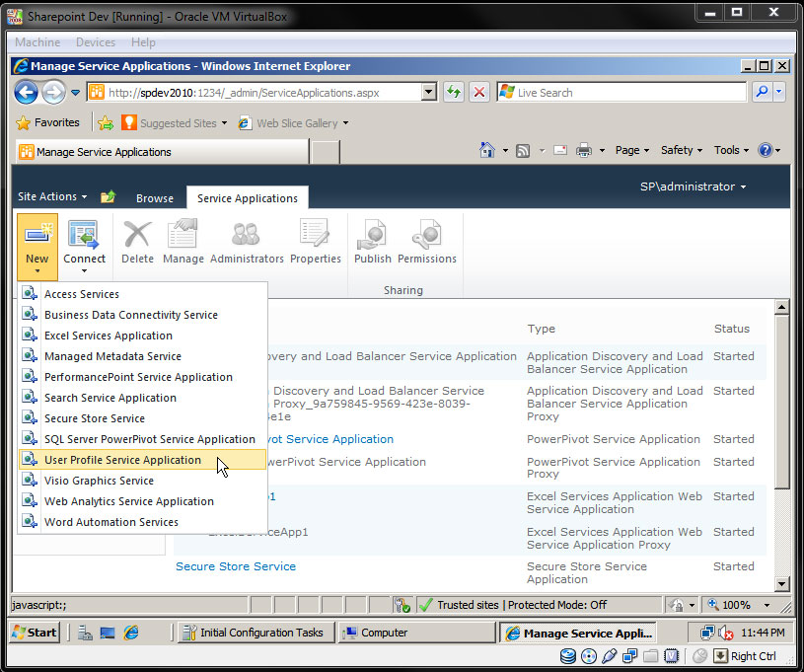This screenshot has width=804, height=672.
Task: Open the search provider dropdown arrow
Action: click(x=779, y=93)
